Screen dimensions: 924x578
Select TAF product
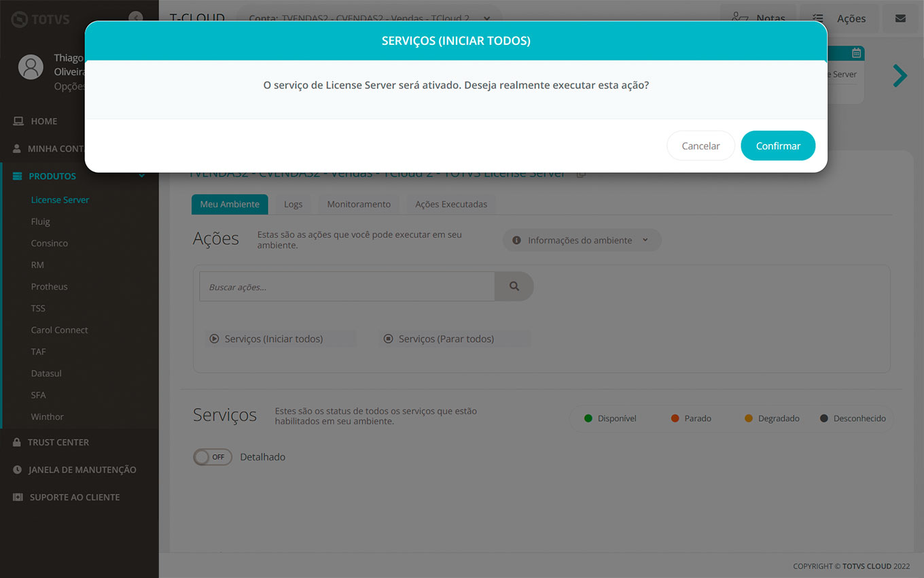(38, 352)
